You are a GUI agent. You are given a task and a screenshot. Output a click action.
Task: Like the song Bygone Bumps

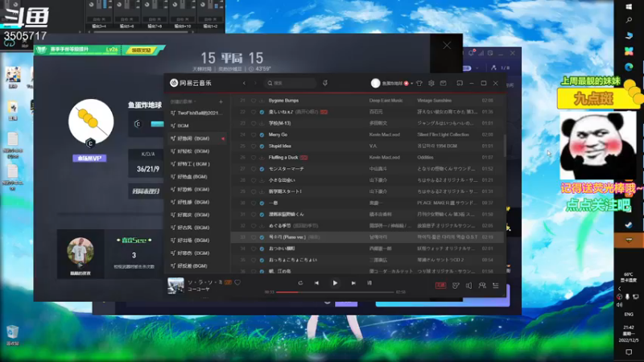[254, 101]
